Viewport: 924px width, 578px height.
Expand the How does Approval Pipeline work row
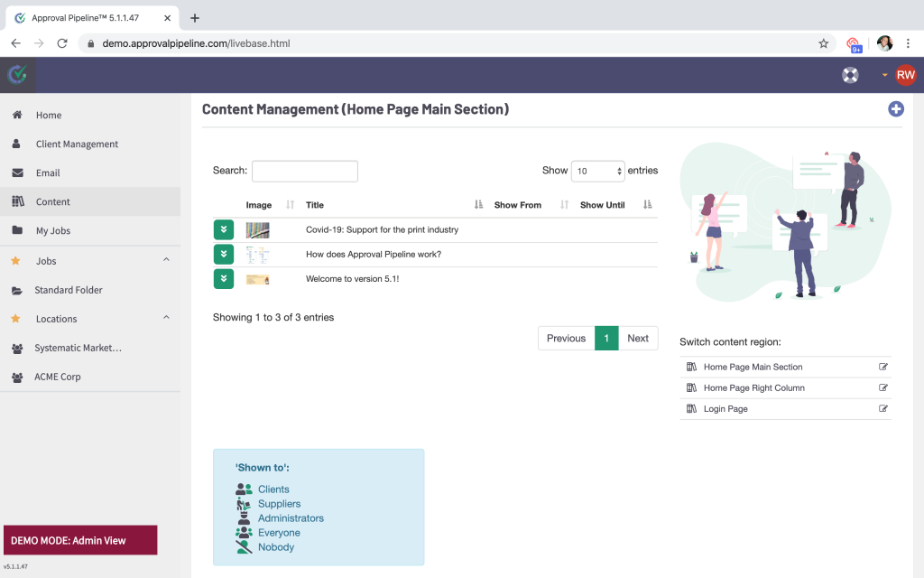click(224, 254)
